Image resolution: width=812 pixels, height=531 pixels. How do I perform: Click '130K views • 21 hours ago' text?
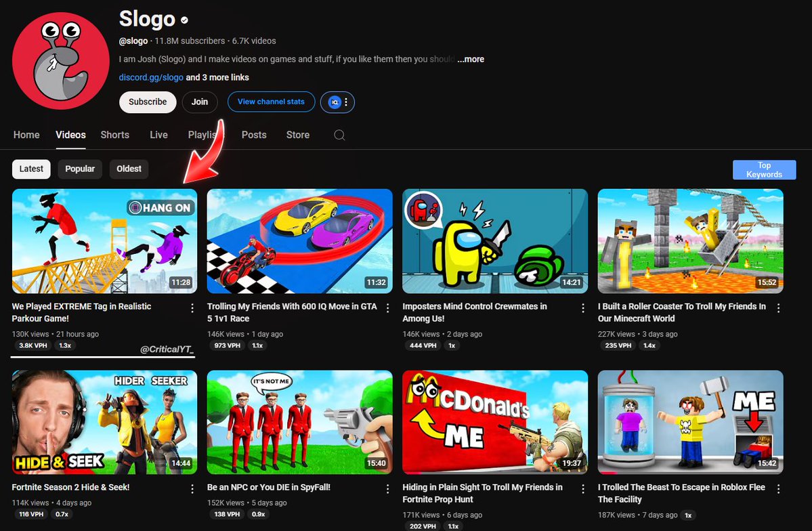[56, 334]
